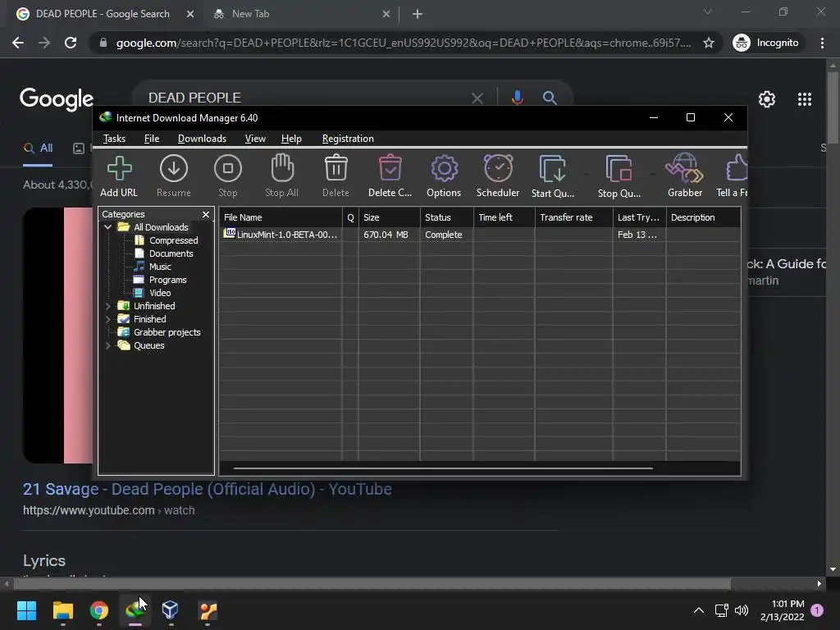
Task: Open the 21 Savage Dead People YouTube link
Action: coord(208,489)
